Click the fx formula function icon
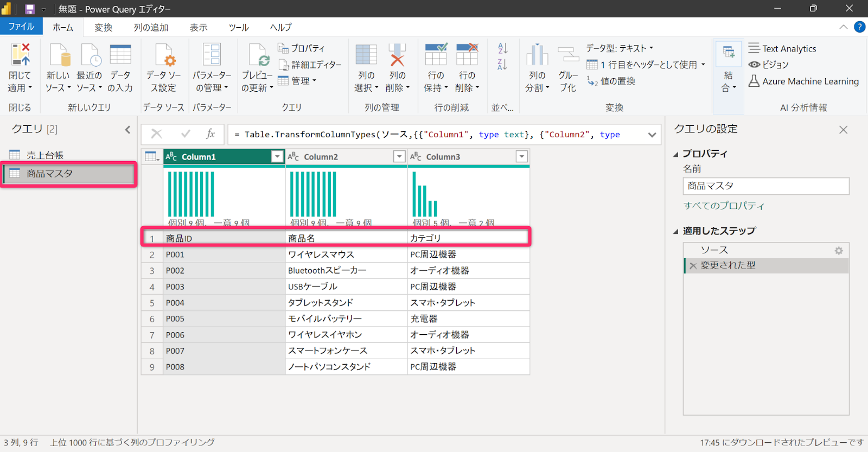Image resolution: width=868 pixels, height=452 pixels. pyautogui.click(x=210, y=134)
